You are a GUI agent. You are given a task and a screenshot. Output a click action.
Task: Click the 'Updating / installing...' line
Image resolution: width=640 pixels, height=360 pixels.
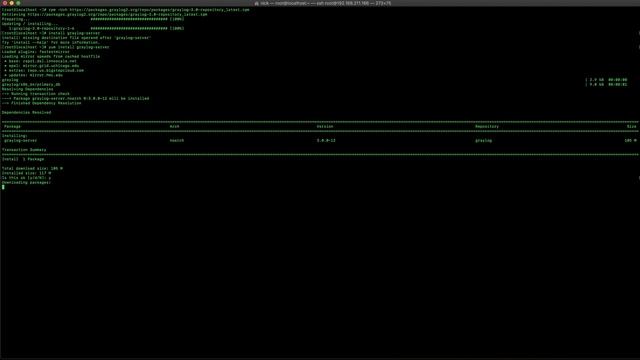(x=30, y=24)
